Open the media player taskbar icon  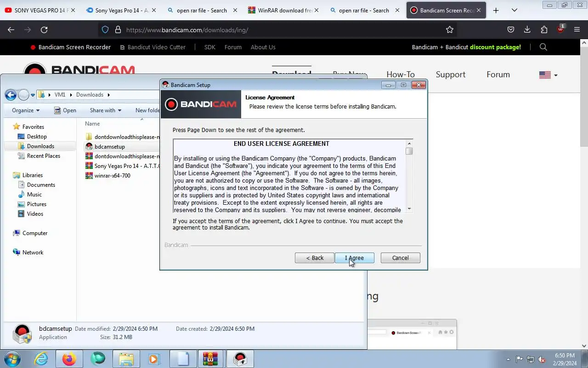154,359
